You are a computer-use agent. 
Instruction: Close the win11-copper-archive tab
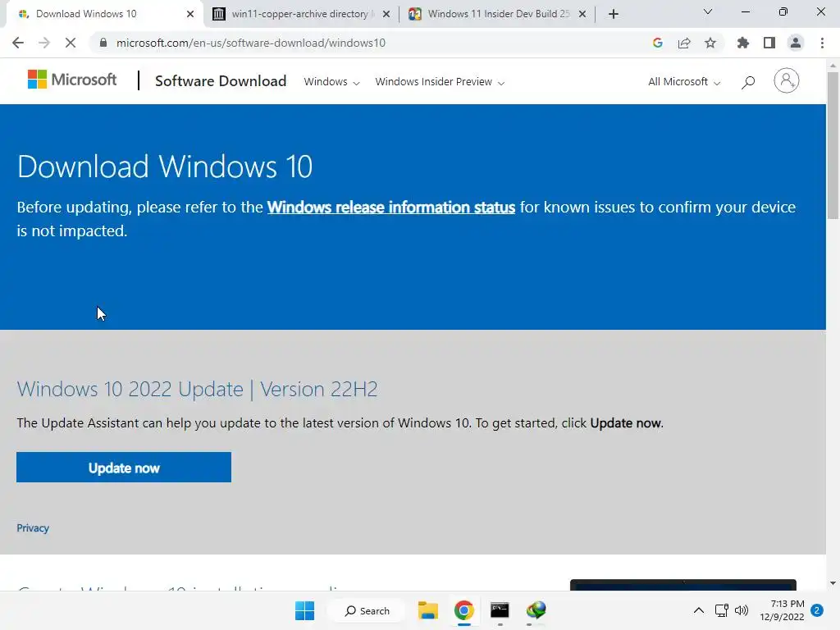pos(386,15)
